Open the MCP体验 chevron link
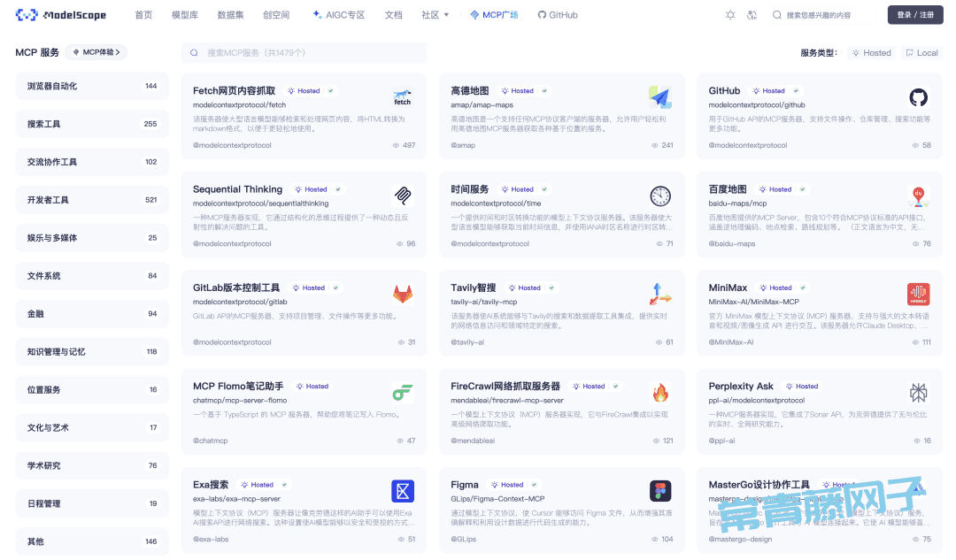 tap(96, 52)
